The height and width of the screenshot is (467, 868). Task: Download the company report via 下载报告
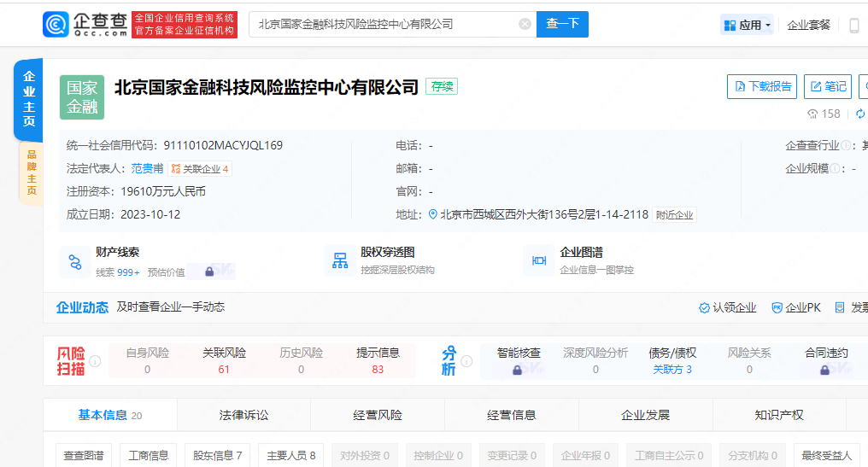[762, 86]
